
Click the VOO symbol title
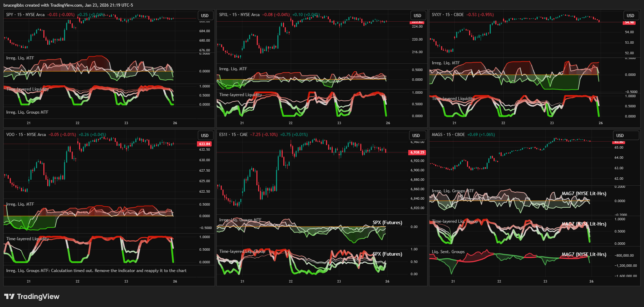point(10,135)
